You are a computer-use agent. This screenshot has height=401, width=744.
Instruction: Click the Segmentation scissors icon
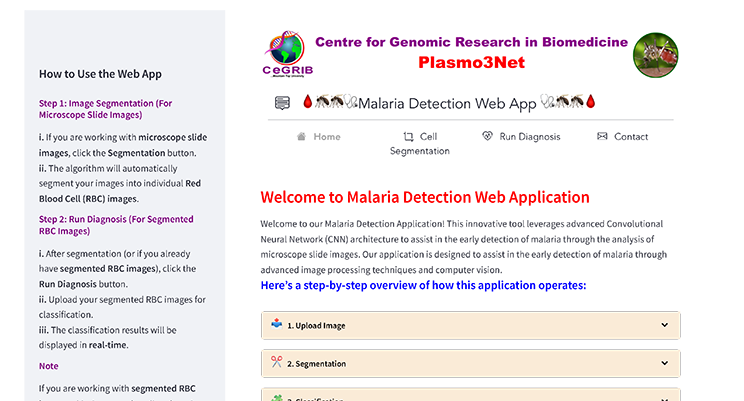click(277, 363)
